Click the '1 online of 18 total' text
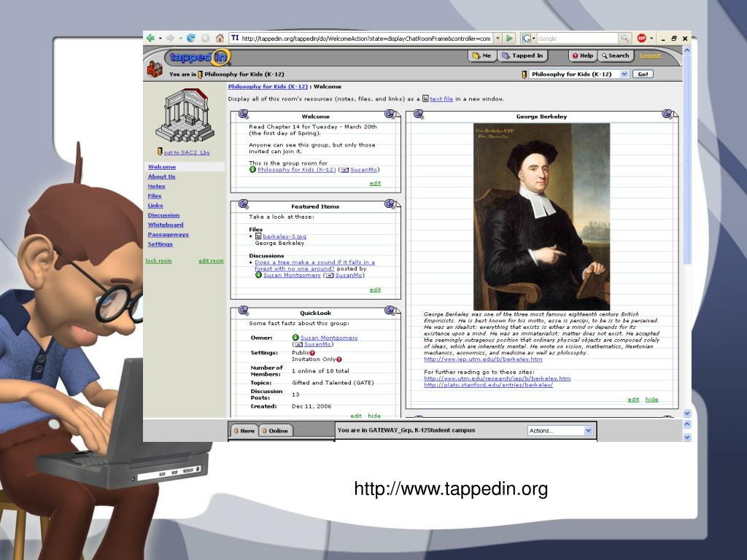Screen dimensions: 747x560 (x=320, y=371)
